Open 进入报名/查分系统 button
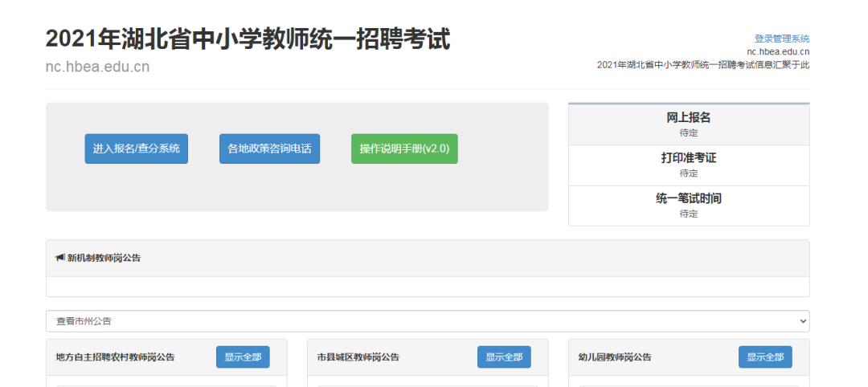 [x=136, y=149]
